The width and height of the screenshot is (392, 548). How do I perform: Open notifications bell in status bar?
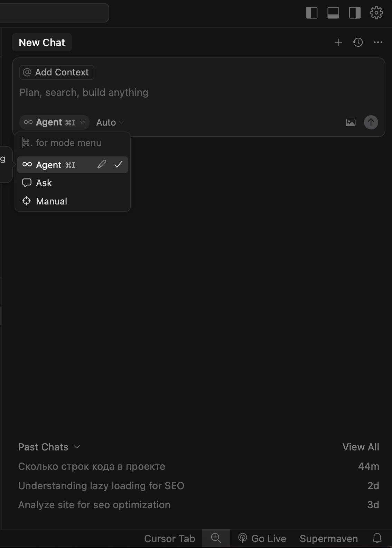(377, 538)
